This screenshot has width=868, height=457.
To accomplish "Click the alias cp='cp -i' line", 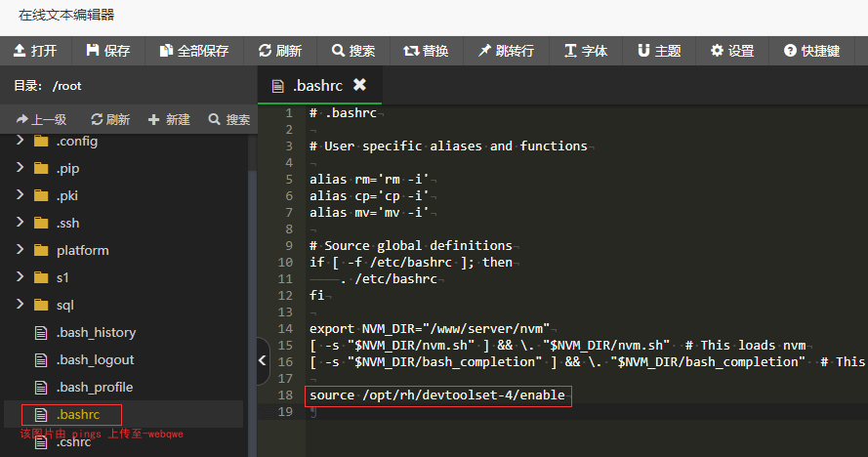I will [369, 195].
